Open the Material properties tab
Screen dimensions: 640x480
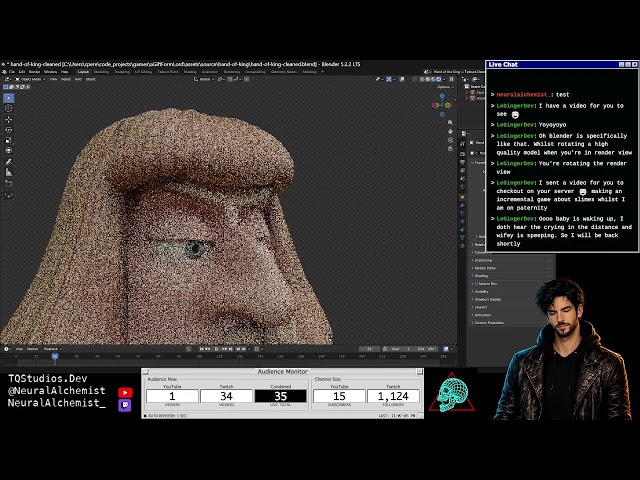pos(462,246)
